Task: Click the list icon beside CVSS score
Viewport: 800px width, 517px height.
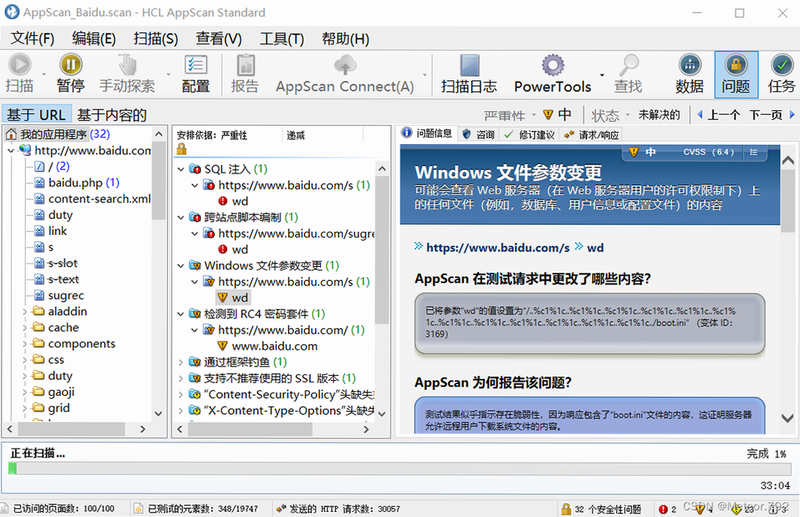Action: [x=754, y=152]
